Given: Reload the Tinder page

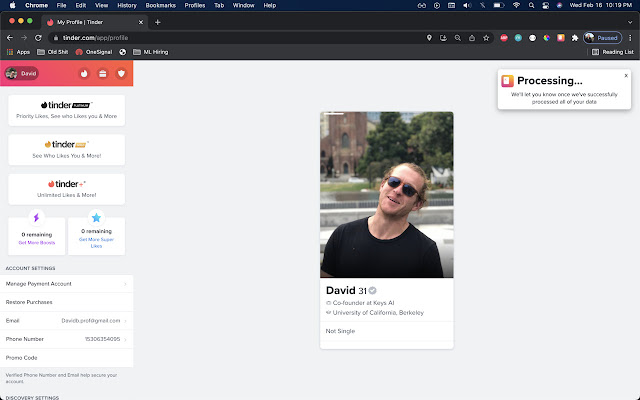Looking at the screenshot, I should tap(38, 38).
